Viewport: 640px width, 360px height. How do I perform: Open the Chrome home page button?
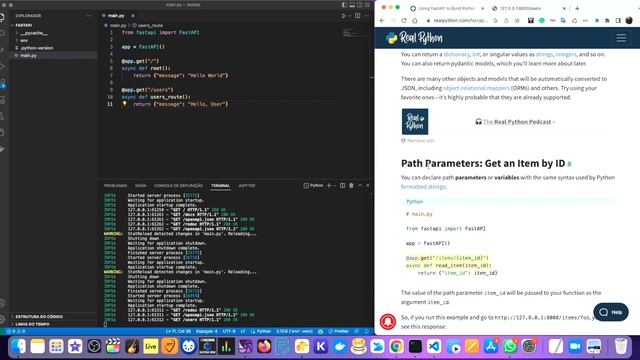(415, 20)
